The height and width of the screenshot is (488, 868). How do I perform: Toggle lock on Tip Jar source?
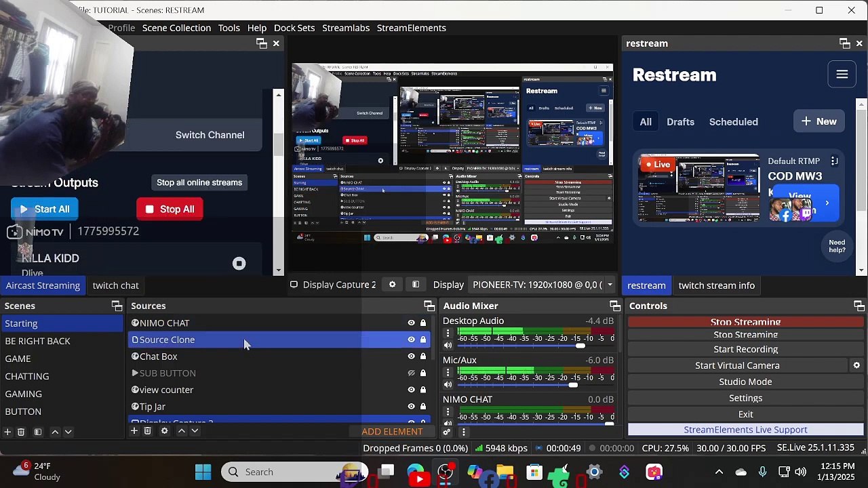423,407
